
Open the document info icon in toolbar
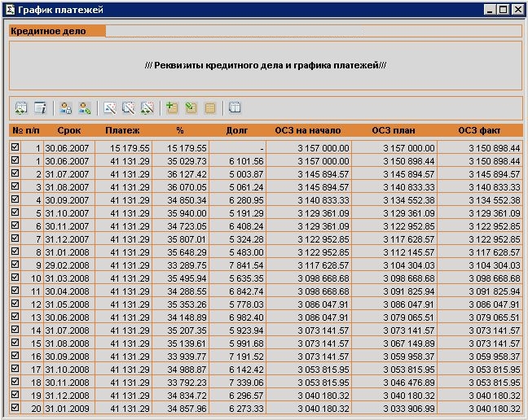(x=39, y=107)
